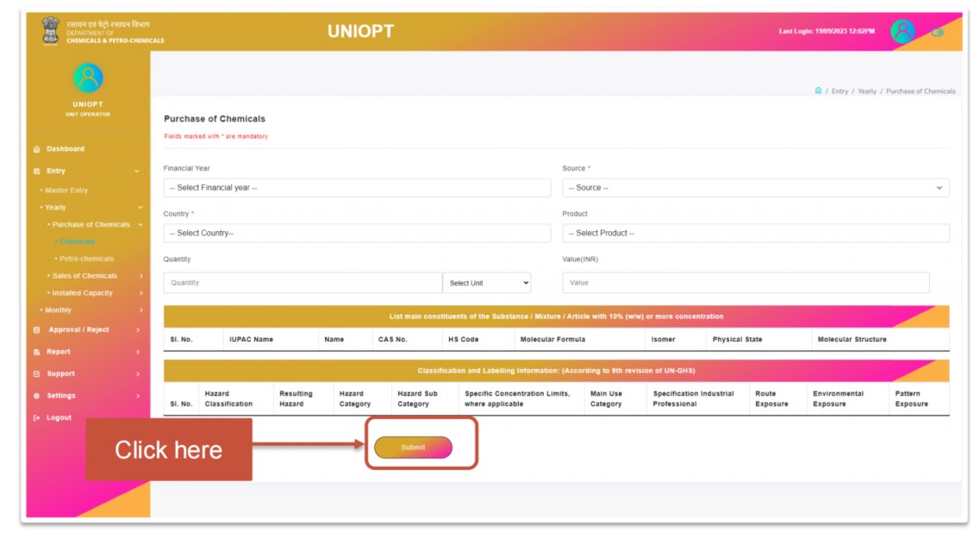Click the breadcrumb home icon
The width and height of the screenshot is (980, 539).
(x=818, y=91)
